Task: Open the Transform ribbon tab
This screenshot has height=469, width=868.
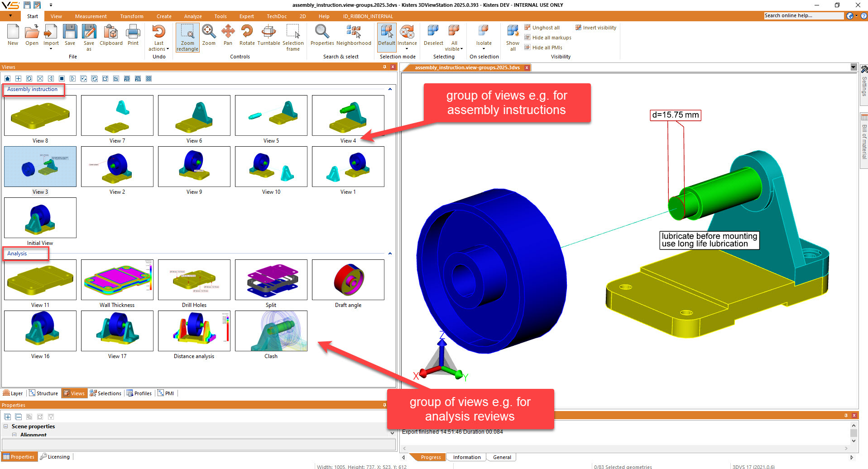Action: (132, 16)
